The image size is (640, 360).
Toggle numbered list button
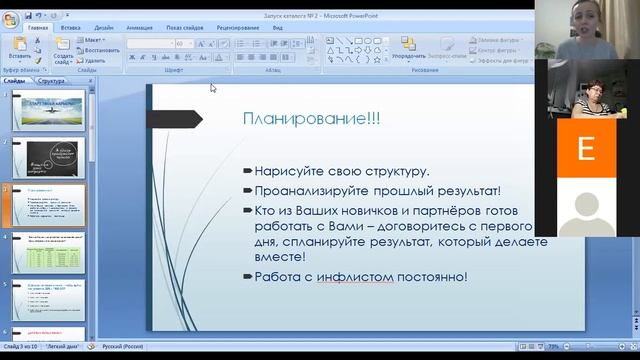pyautogui.click(x=257, y=44)
